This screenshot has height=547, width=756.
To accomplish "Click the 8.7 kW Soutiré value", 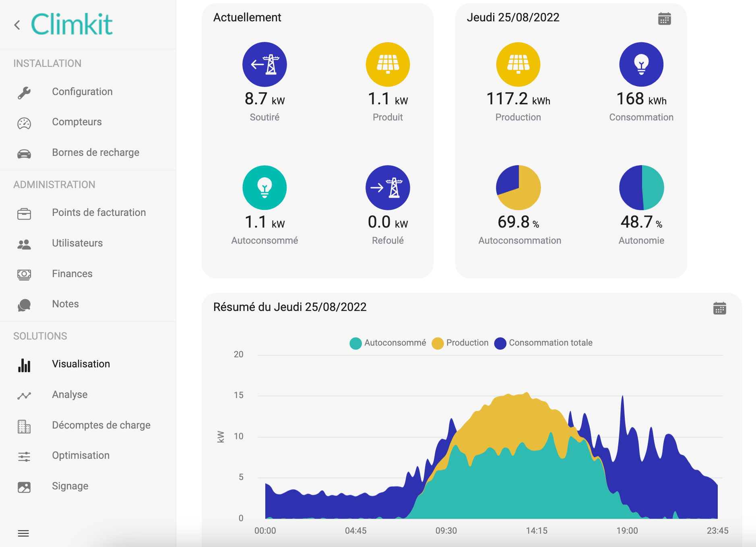I will pos(264,99).
